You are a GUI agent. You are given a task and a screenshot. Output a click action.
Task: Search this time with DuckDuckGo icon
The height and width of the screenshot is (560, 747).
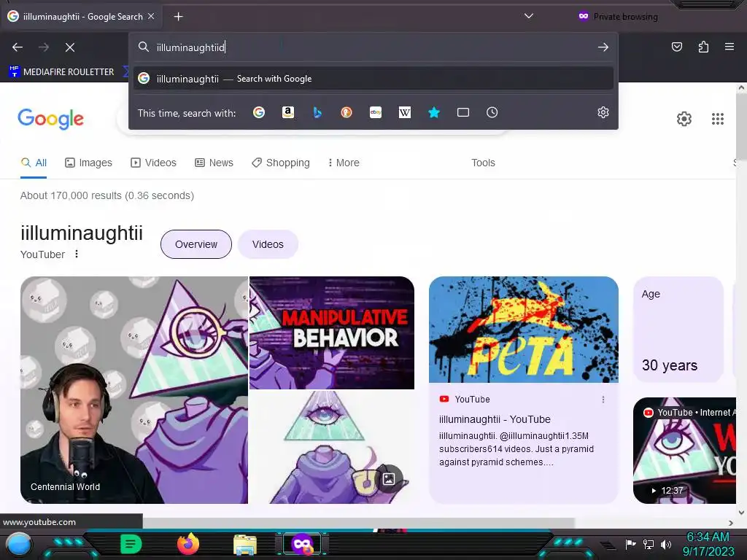pyautogui.click(x=347, y=112)
